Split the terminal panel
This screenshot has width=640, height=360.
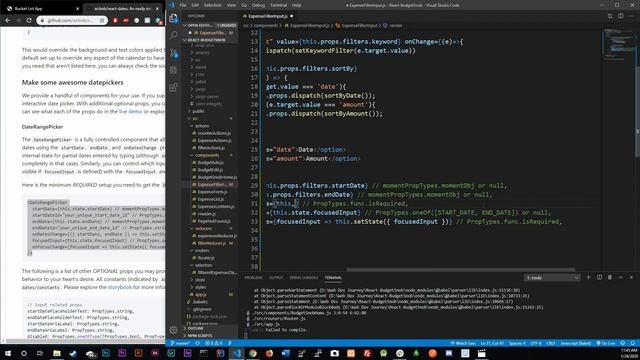pyautogui.click(x=599, y=278)
